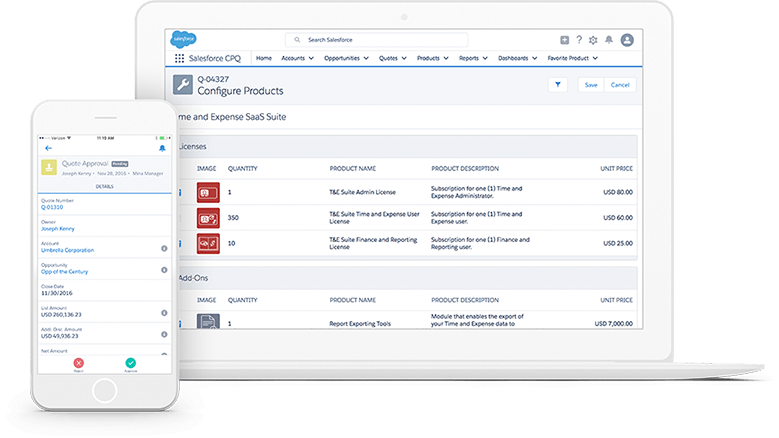Tap the yellow Quote Approval stamp icon
Image resolution: width=779 pixels, height=438 pixels.
tap(49, 167)
